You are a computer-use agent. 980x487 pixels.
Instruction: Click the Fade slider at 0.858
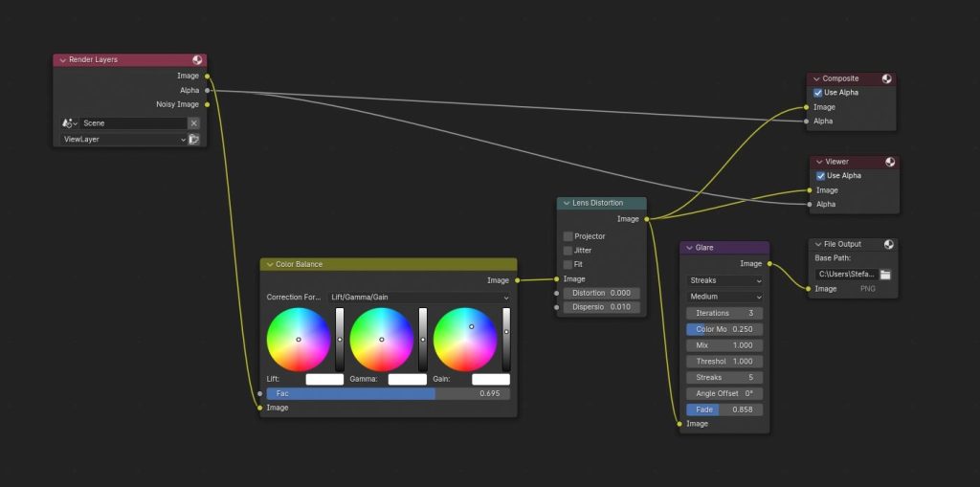724,410
